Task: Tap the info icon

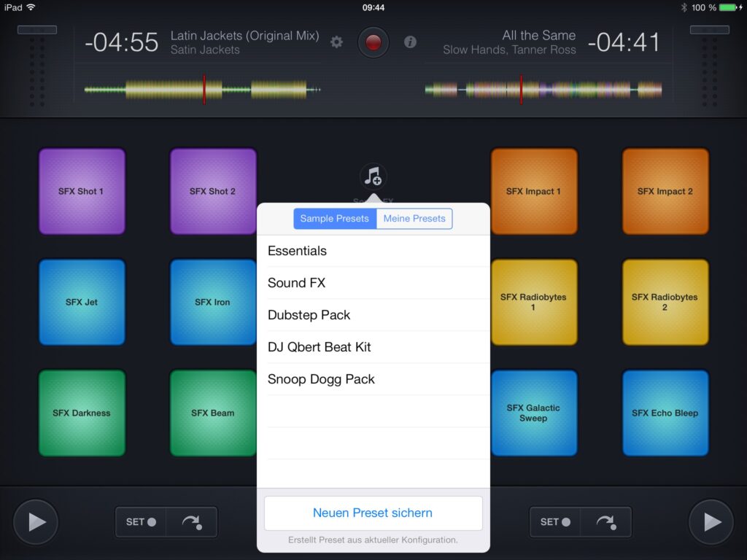Action: click(x=410, y=42)
